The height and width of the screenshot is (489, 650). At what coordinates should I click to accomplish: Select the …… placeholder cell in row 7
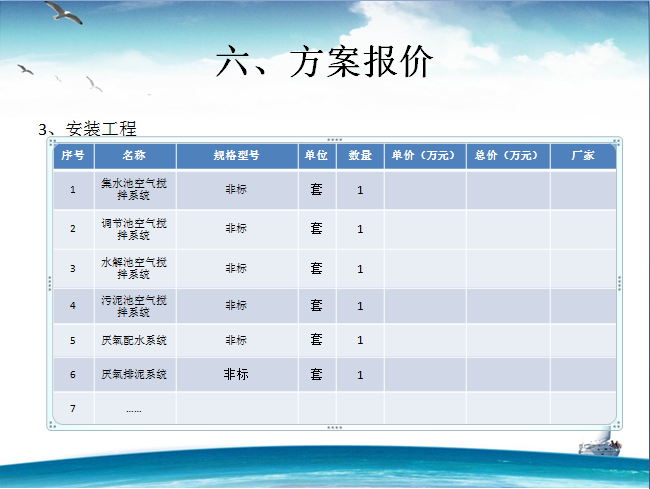pos(135,409)
